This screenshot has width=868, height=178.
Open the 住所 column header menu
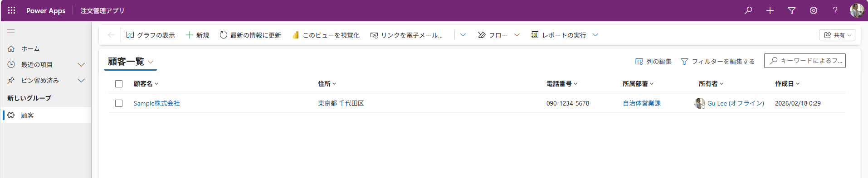tap(327, 84)
